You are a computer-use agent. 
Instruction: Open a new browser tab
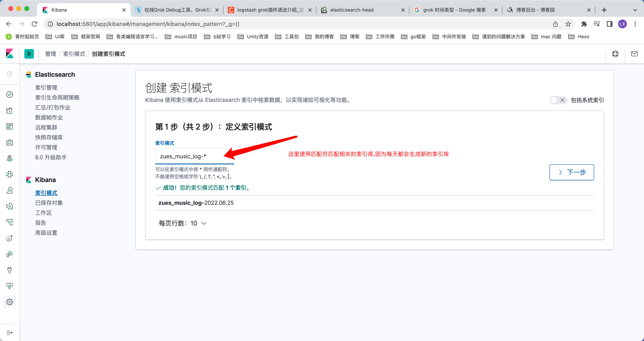(604, 10)
